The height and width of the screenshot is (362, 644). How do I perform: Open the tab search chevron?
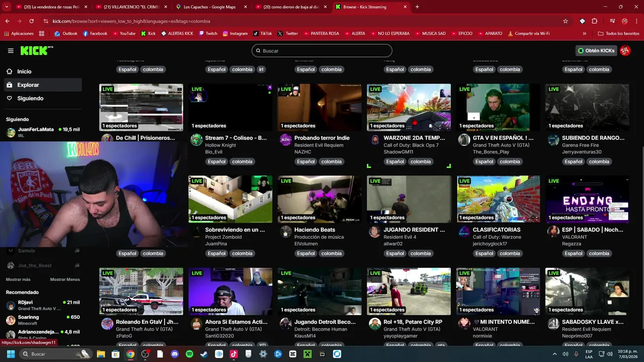coord(7,7)
